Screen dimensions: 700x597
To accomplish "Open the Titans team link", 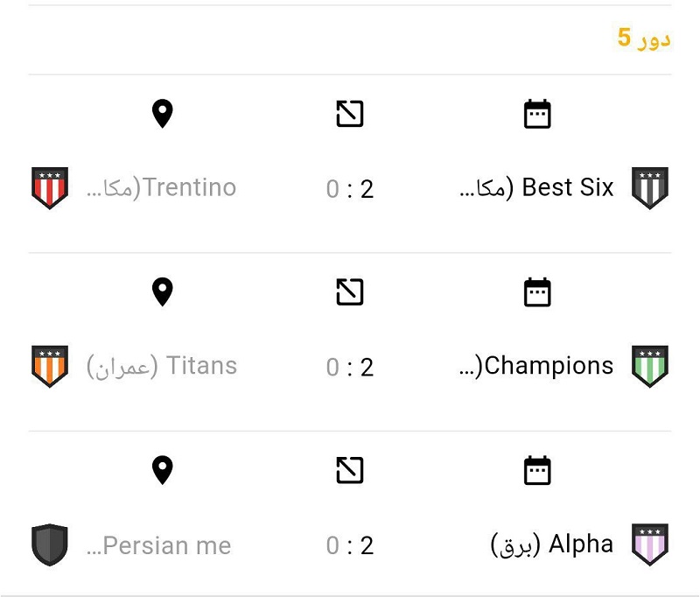I will pyautogui.click(x=162, y=366).
